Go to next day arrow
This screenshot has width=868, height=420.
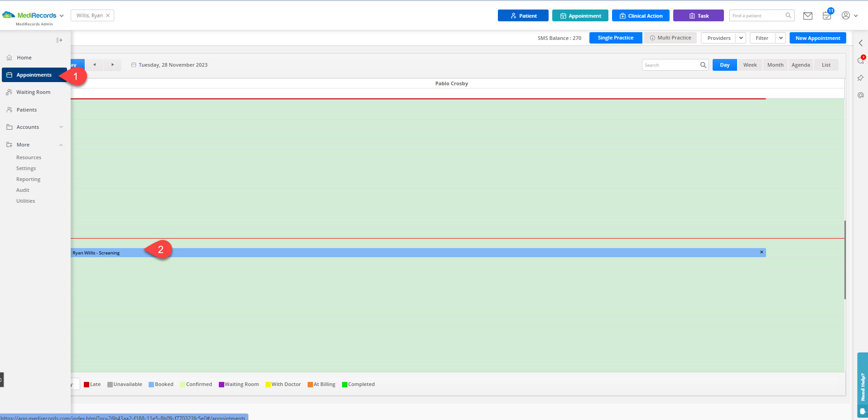(x=112, y=65)
